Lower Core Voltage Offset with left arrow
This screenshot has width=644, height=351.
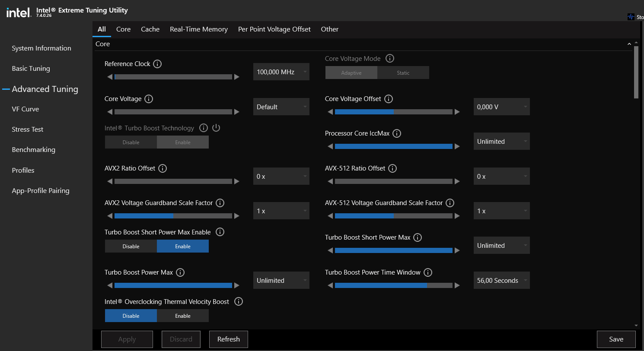tap(330, 112)
